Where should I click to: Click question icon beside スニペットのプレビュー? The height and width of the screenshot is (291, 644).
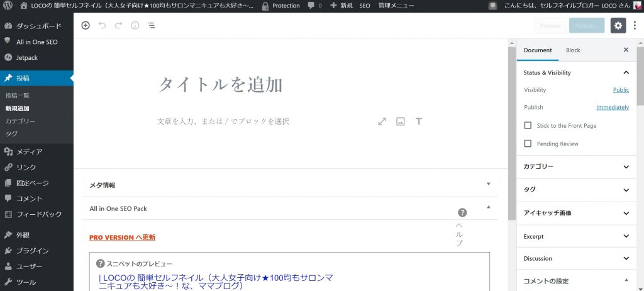tap(100, 264)
